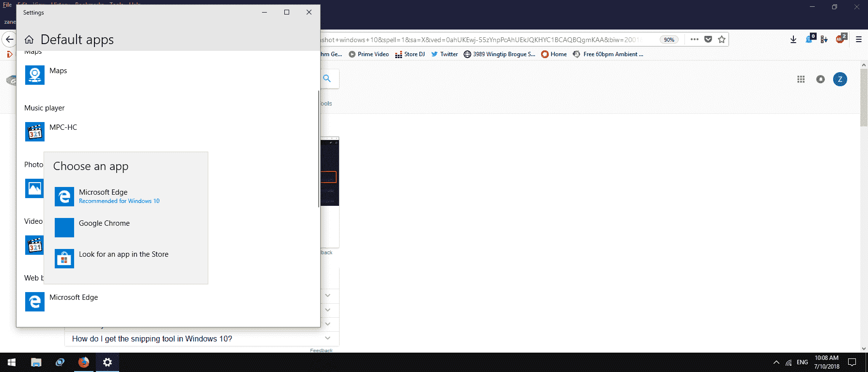
Task: Click the Music player heading text
Action: pyautogui.click(x=45, y=108)
